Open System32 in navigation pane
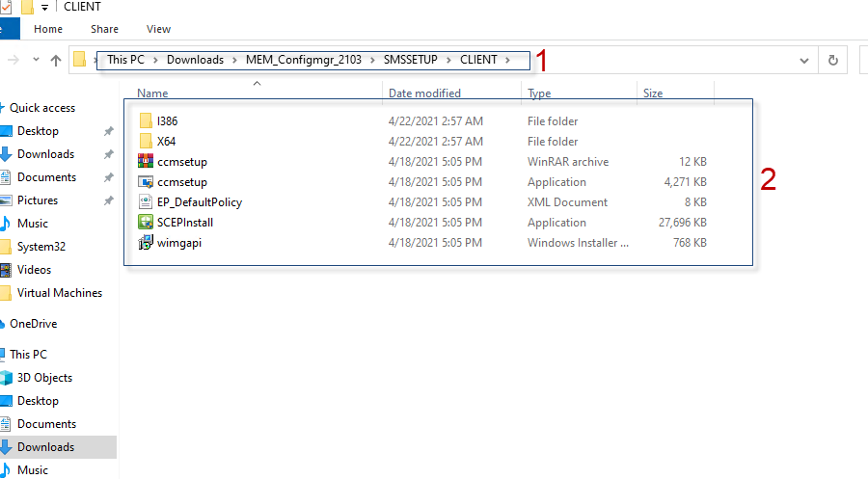The width and height of the screenshot is (868, 479). point(41,247)
